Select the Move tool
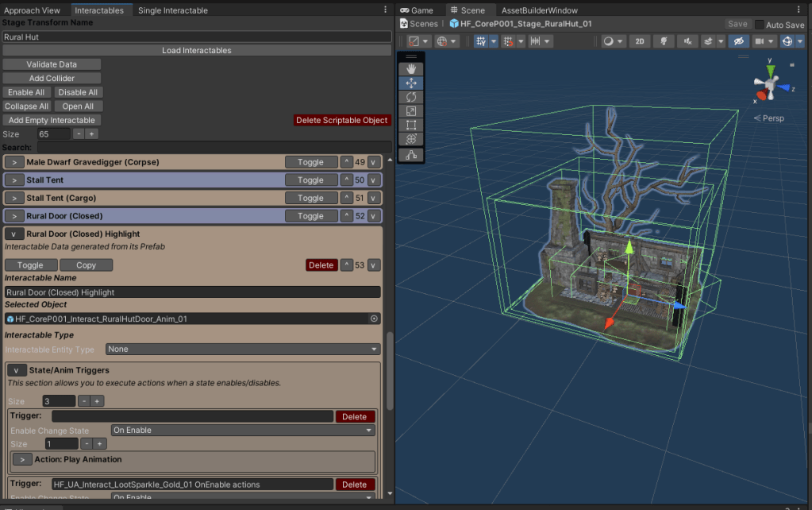The width and height of the screenshot is (812, 510). pos(411,83)
